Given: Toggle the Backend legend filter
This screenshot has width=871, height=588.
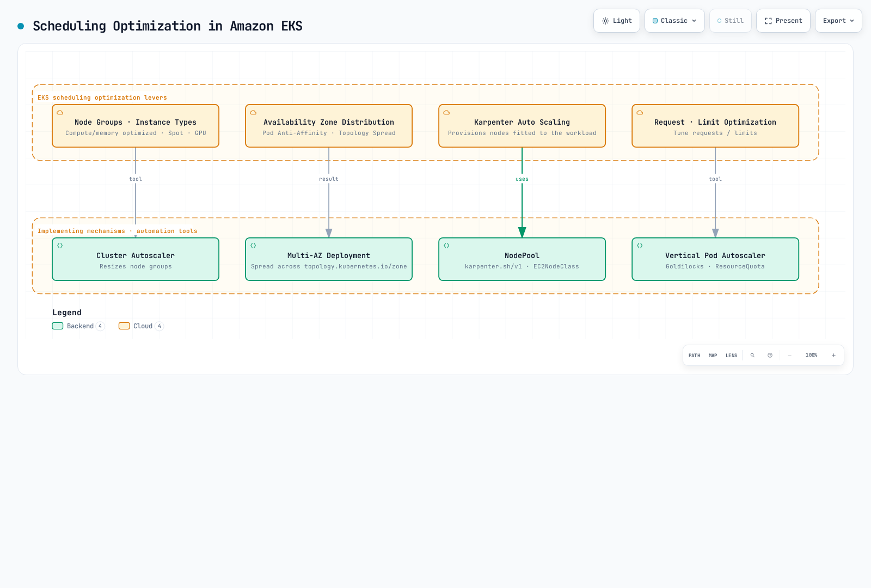Looking at the screenshot, I should coord(78,326).
